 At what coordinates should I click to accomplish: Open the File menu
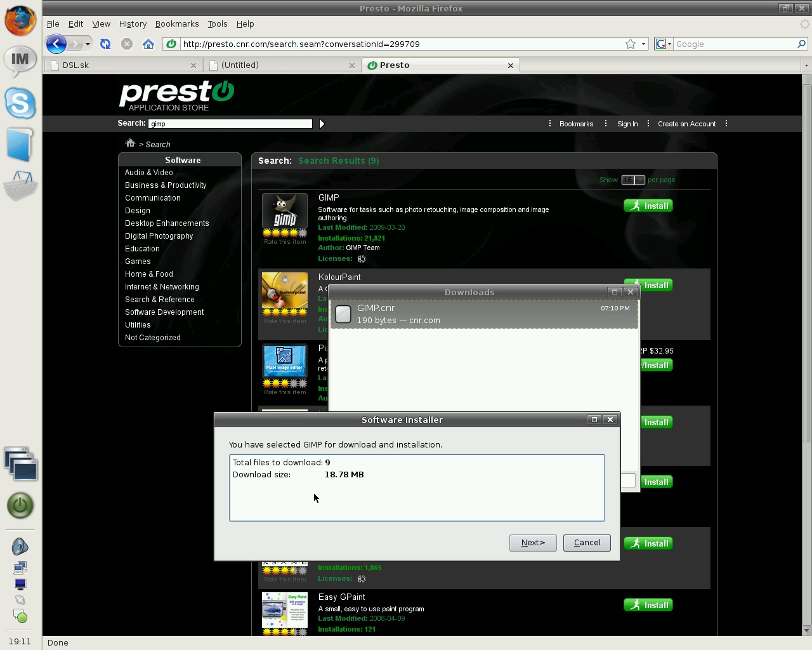[53, 23]
